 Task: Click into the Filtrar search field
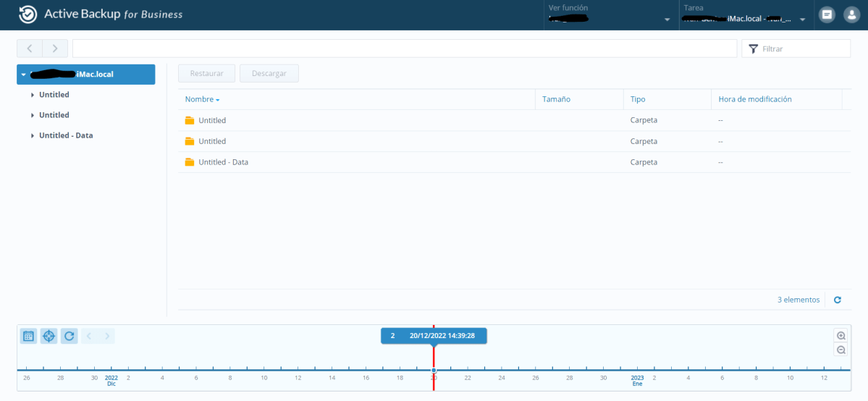[796, 48]
